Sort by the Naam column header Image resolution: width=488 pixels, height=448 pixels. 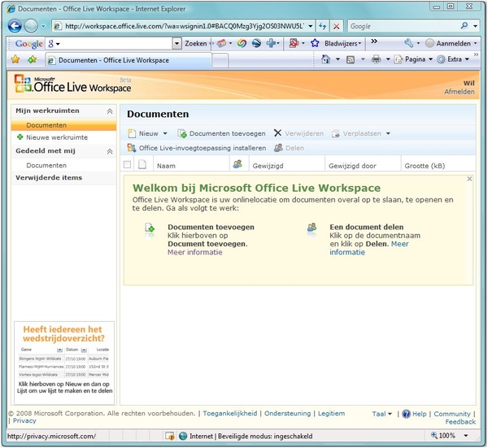coord(166,166)
